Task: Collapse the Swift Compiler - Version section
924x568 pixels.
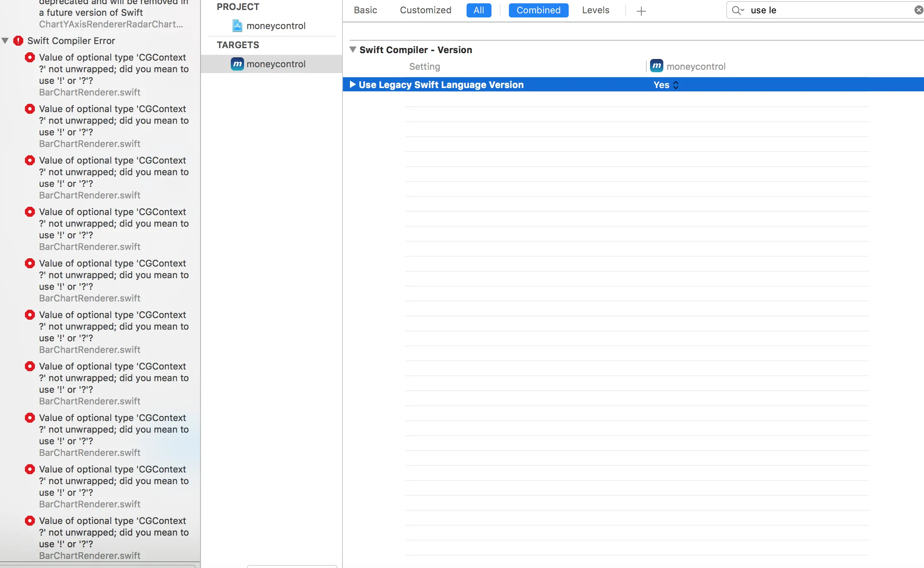Action: coord(353,50)
